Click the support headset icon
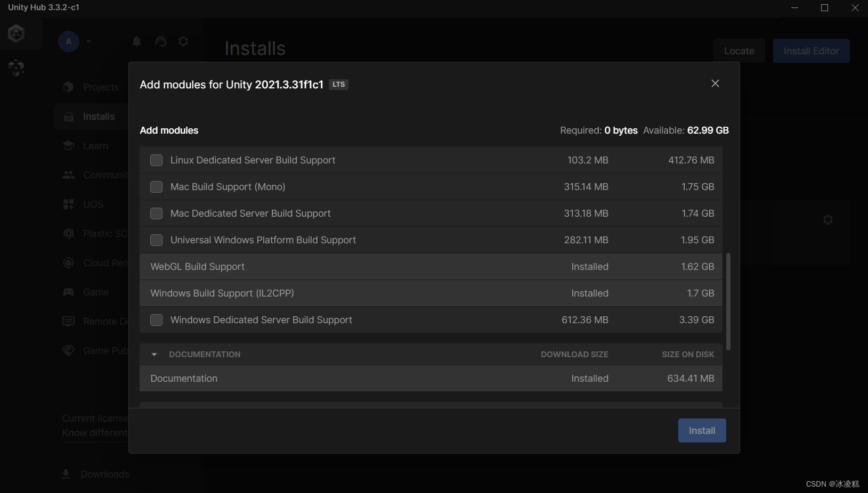 pyautogui.click(x=160, y=42)
